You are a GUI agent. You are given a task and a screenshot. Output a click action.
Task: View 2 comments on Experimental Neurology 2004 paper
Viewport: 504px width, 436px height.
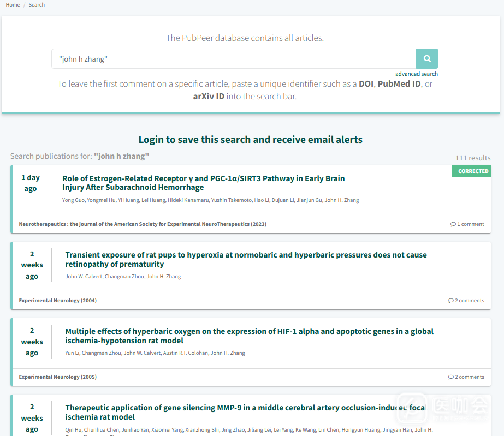click(466, 301)
